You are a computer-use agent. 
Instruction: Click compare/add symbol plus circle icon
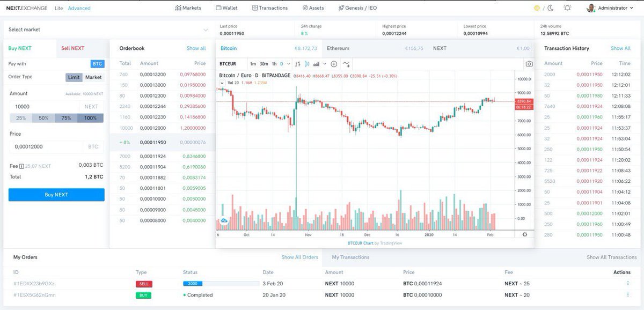(334, 64)
